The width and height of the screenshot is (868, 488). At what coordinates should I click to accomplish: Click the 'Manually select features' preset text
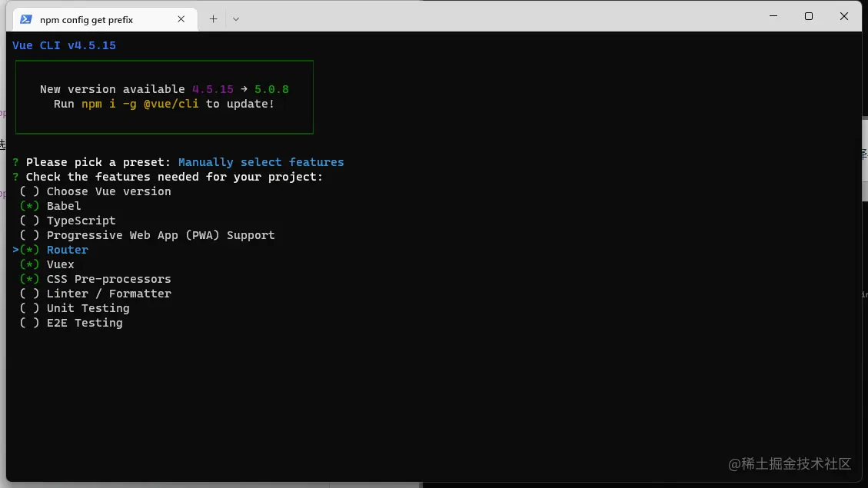coord(261,162)
